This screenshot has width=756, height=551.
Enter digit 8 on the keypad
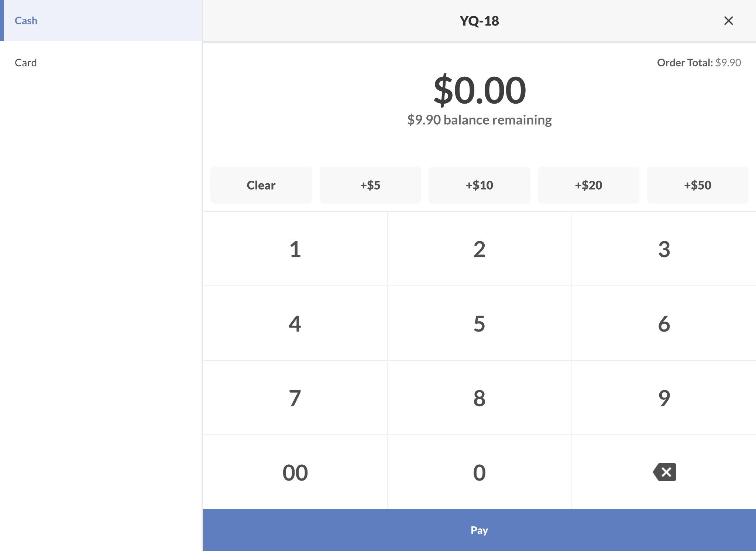[x=479, y=398]
